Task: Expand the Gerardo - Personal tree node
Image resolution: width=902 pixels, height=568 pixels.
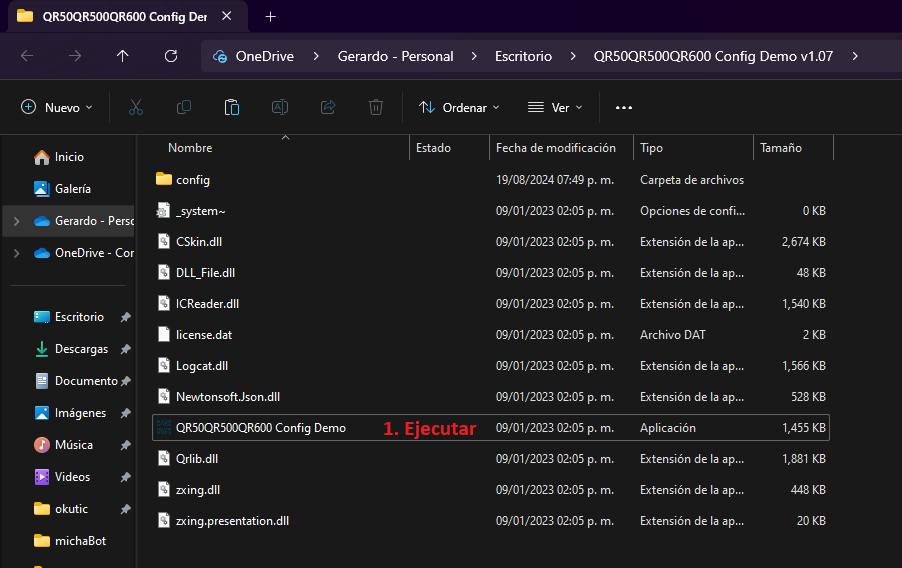Action: [16, 221]
